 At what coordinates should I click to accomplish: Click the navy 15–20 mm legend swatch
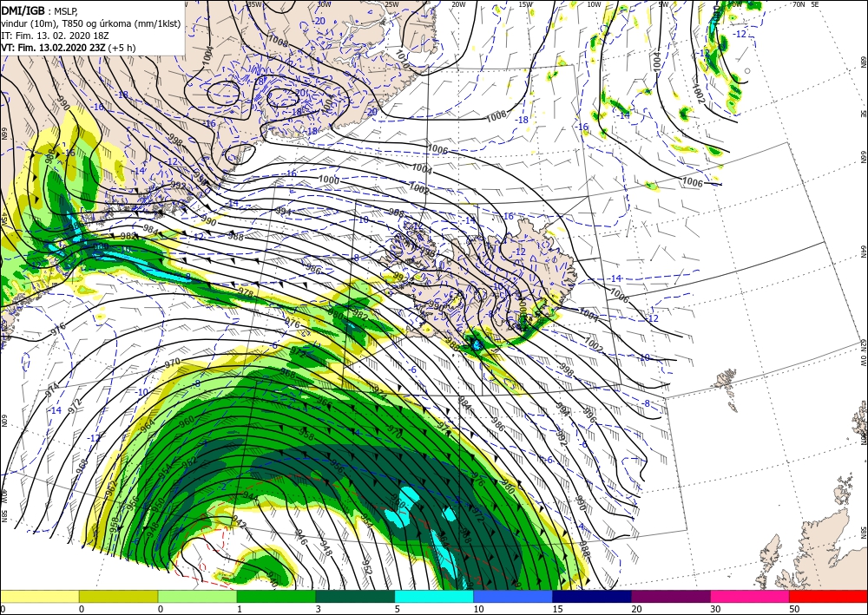(x=592, y=596)
